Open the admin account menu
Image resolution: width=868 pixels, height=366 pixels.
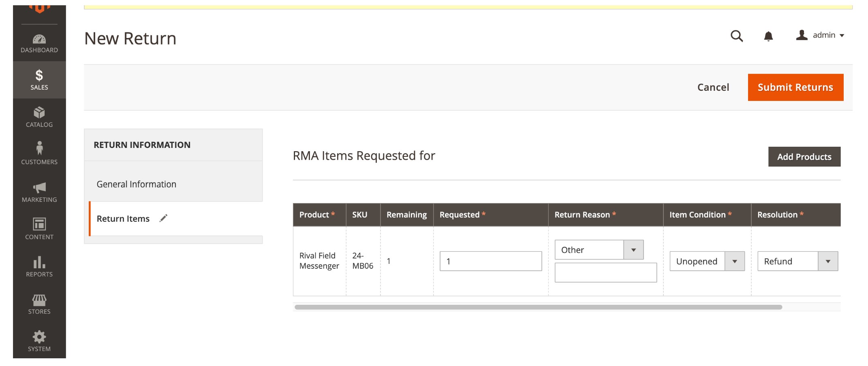point(820,35)
